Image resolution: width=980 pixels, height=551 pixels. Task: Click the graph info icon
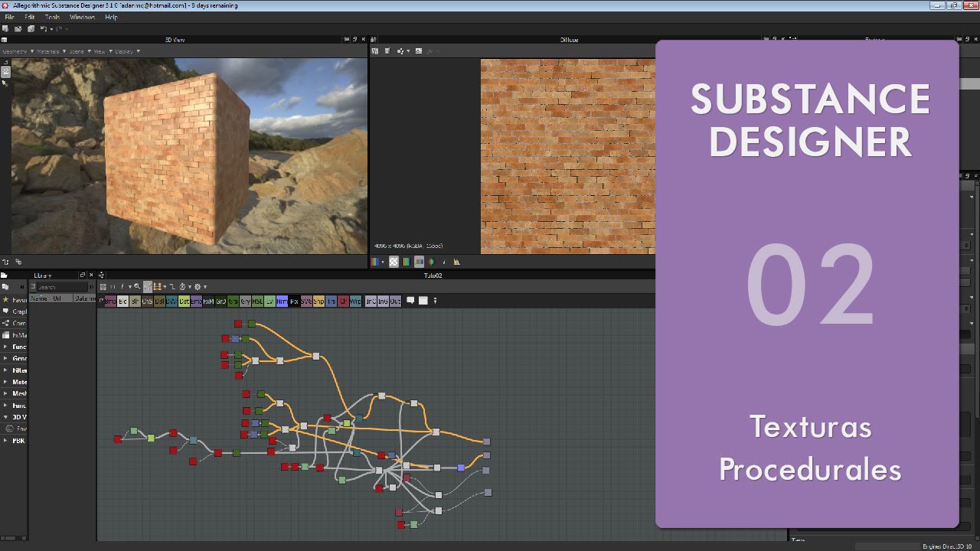[122, 287]
